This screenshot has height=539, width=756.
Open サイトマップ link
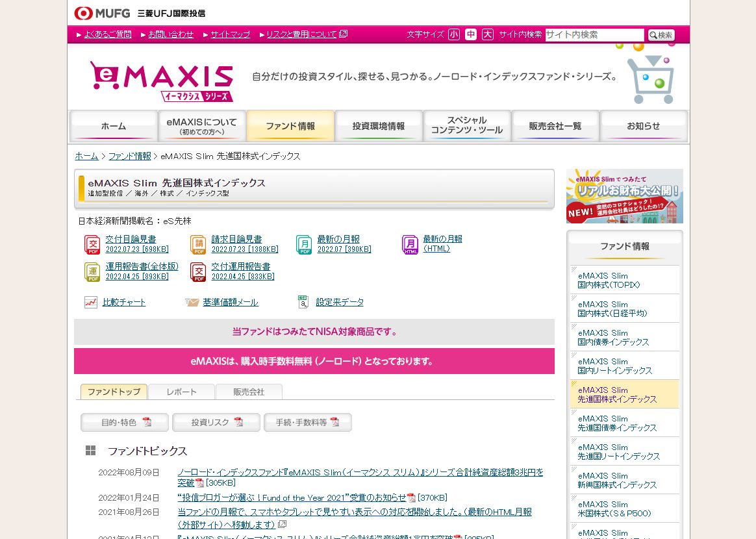tap(231, 34)
